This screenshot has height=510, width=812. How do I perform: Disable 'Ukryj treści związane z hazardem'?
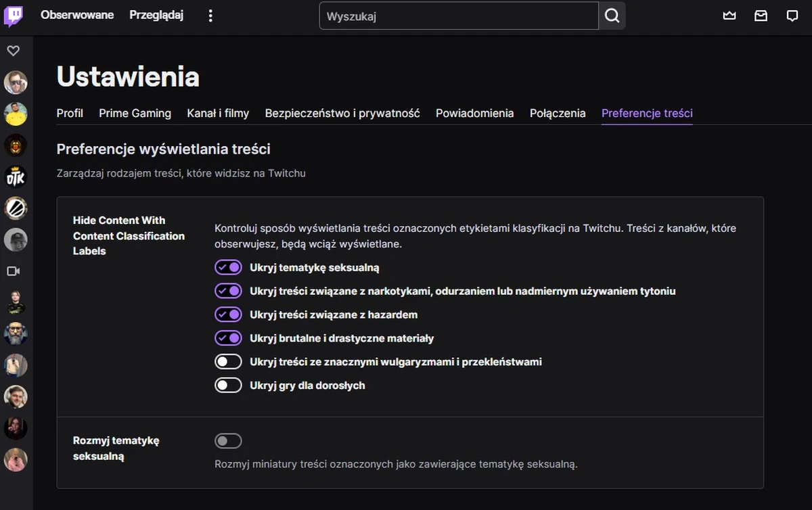coord(228,314)
